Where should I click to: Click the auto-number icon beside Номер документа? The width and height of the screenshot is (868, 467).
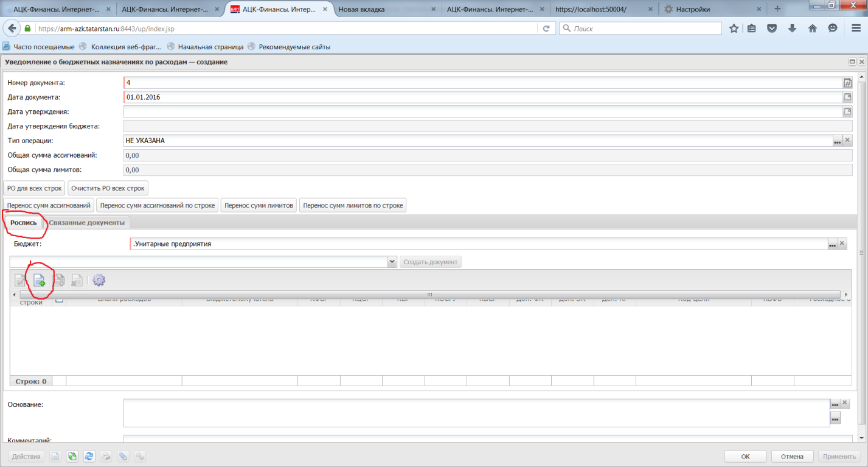[847, 83]
